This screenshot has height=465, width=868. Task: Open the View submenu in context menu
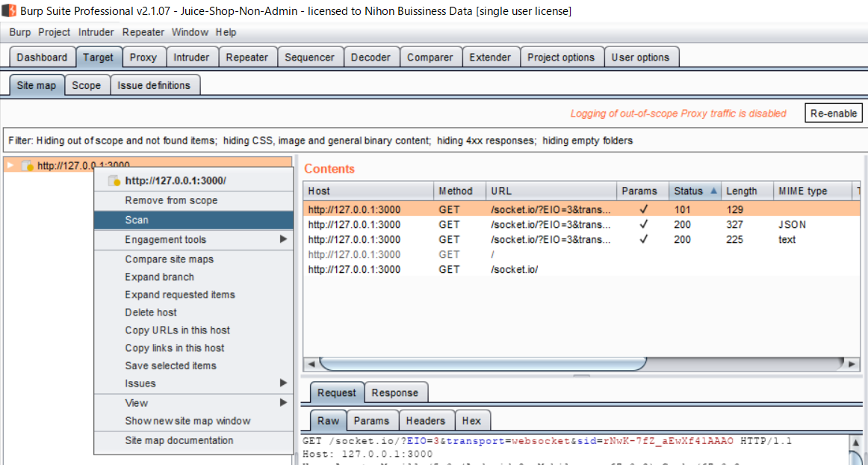(x=193, y=402)
